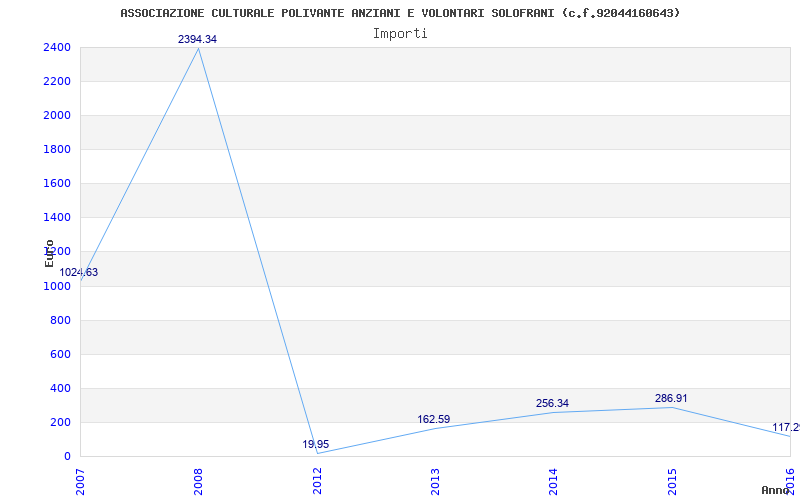
Task: Click the 1000 y-axis tick label
Action: [57, 286]
